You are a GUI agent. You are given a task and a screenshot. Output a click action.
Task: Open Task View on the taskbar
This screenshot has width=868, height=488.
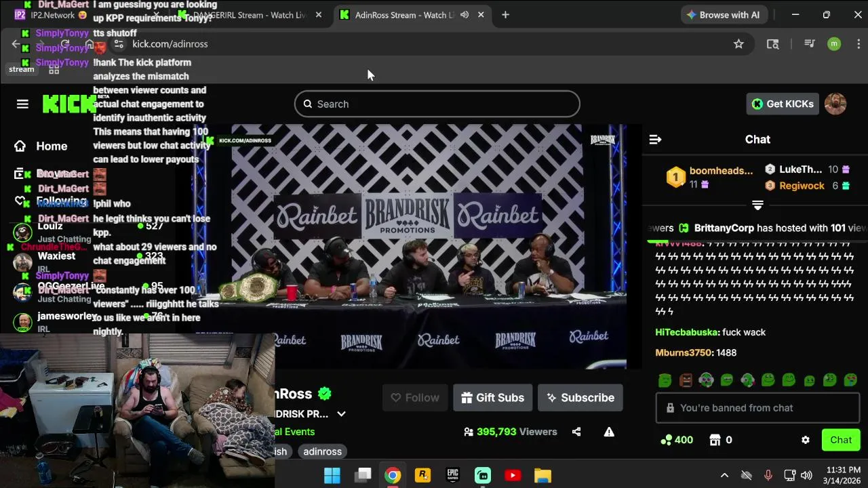pos(363,475)
